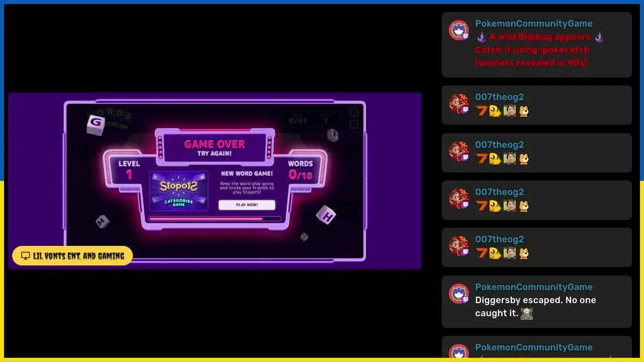Click the emote after 'caught it.'
This screenshot has width=644, height=362.
coord(527,314)
